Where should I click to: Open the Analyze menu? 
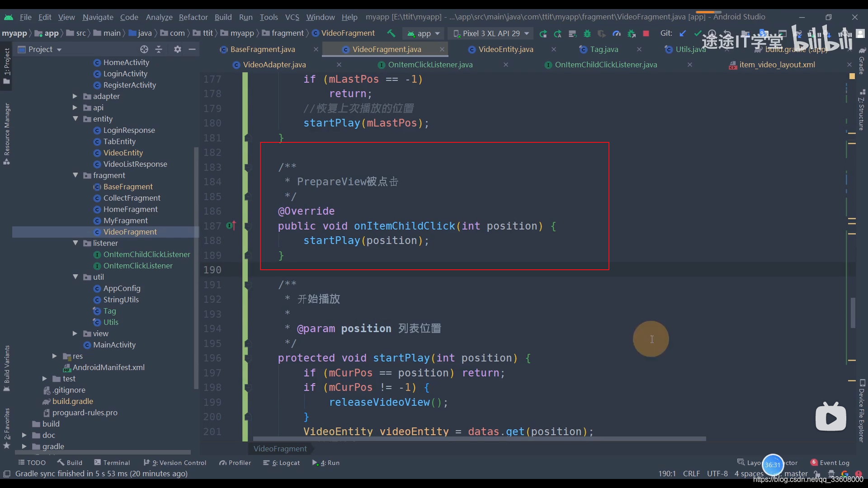159,17
